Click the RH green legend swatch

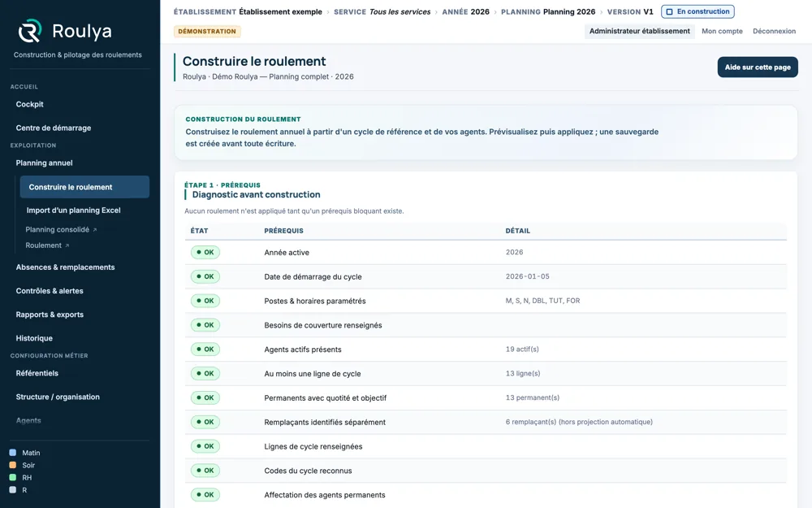coord(13,477)
